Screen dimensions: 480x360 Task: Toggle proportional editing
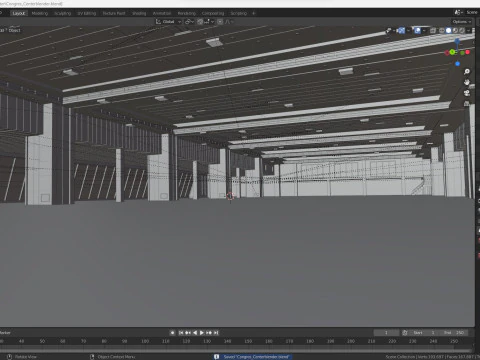click(220, 22)
